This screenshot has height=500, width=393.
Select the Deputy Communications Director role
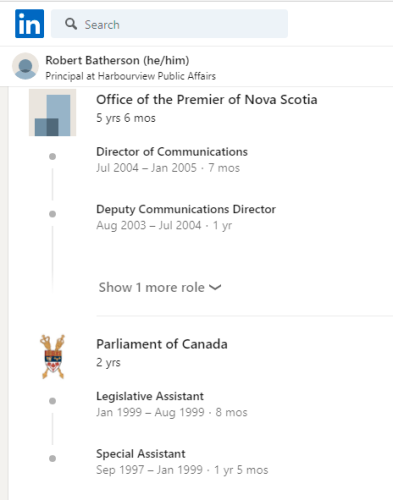[x=186, y=209]
